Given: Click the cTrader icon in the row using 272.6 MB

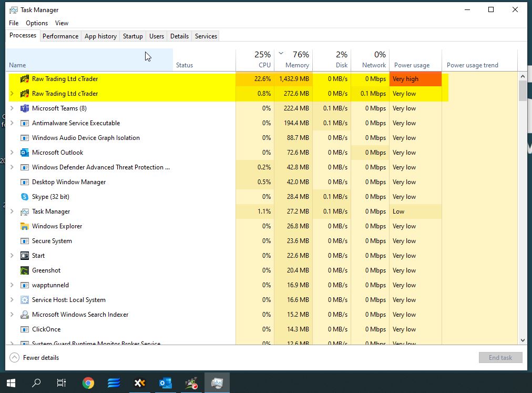Looking at the screenshot, I should pos(24,94).
